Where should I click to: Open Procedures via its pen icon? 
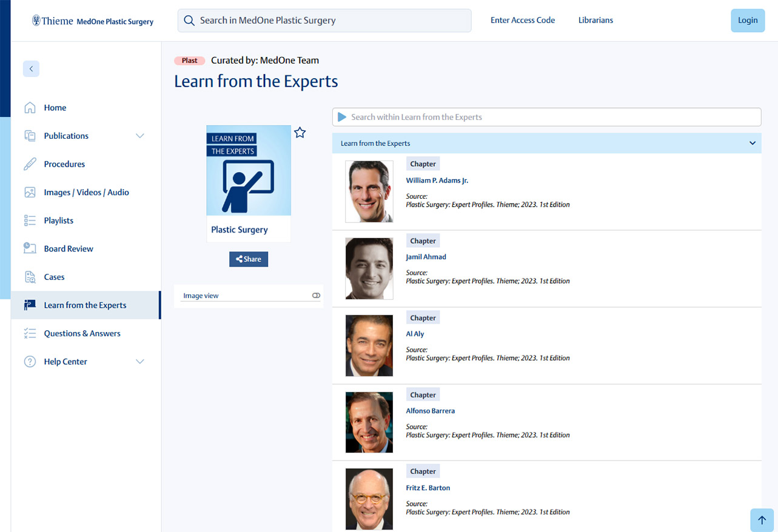coord(30,164)
